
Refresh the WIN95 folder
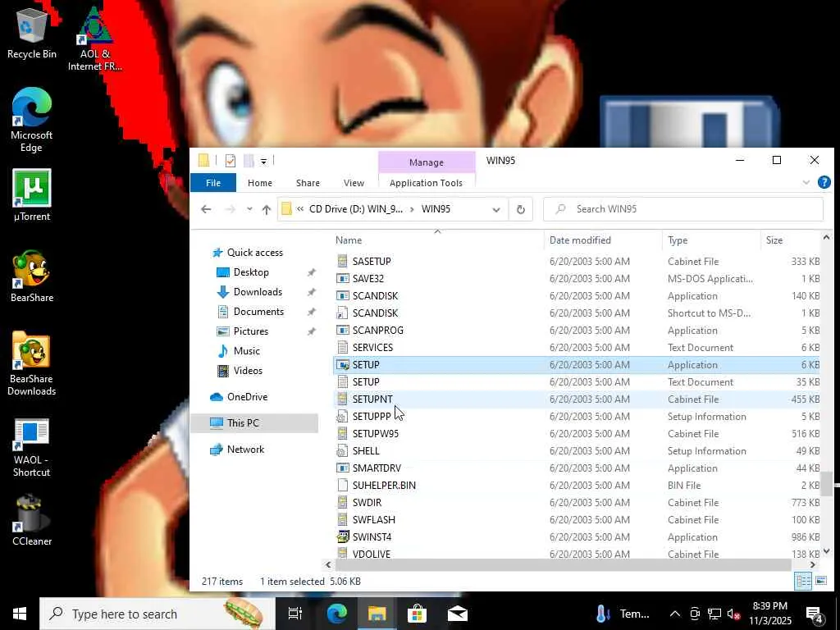(521, 209)
